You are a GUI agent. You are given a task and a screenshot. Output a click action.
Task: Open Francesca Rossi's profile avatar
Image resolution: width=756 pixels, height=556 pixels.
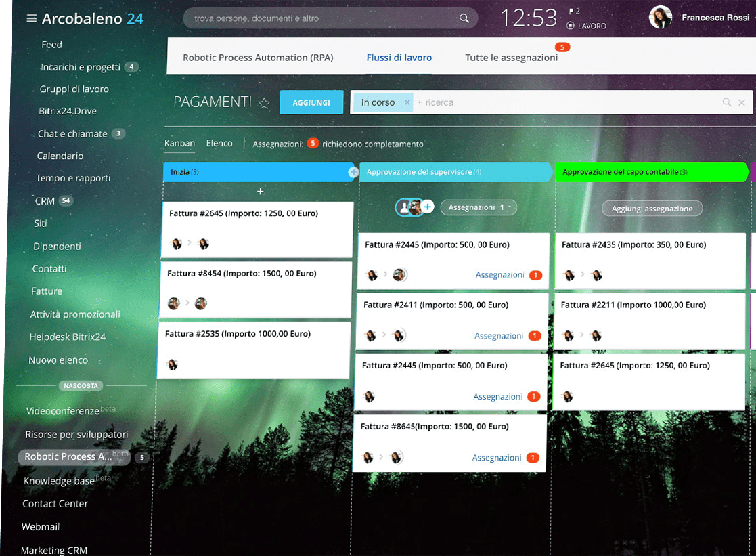[x=661, y=18]
